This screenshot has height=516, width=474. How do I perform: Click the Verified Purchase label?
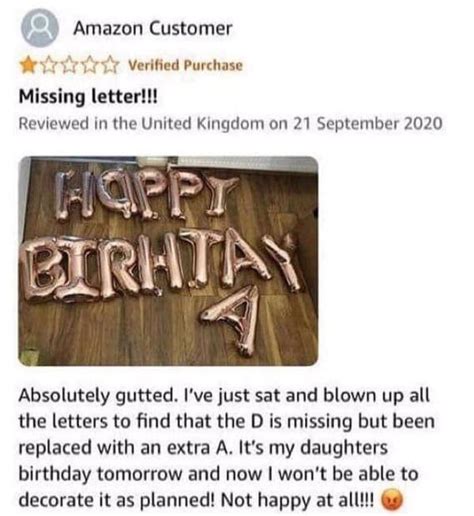tap(185, 65)
